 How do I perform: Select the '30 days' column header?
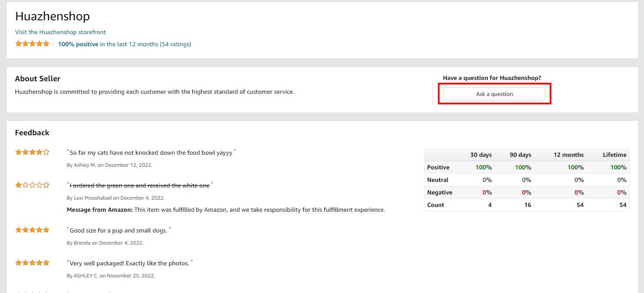[x=481, y=155]
